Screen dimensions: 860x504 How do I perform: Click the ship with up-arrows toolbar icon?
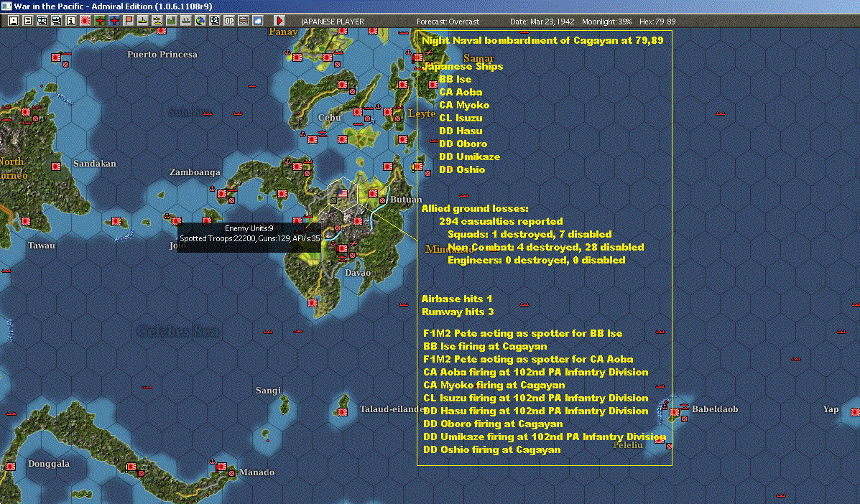click(186, 21)
